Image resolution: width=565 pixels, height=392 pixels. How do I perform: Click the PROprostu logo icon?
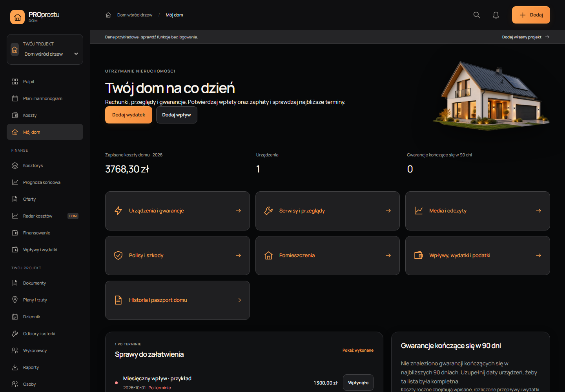tap(17, 17)
